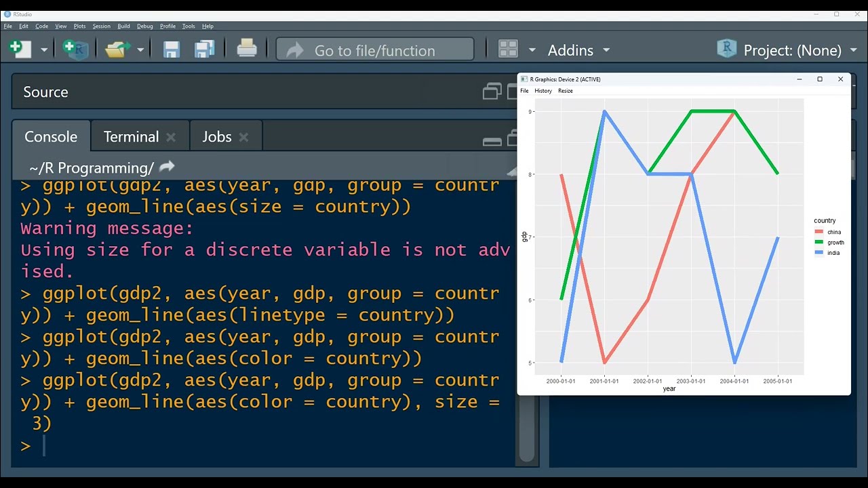Switch to the Console tab
This screenshot has height=488, width=868.
coord(51,136)
